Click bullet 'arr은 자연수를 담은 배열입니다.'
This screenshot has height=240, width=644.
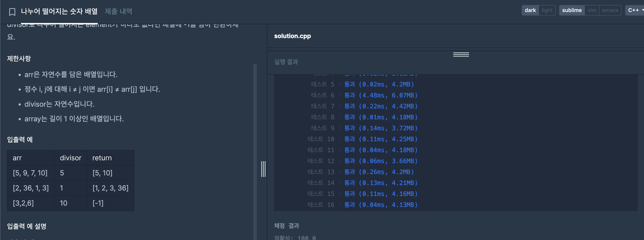tap(71, 74)
